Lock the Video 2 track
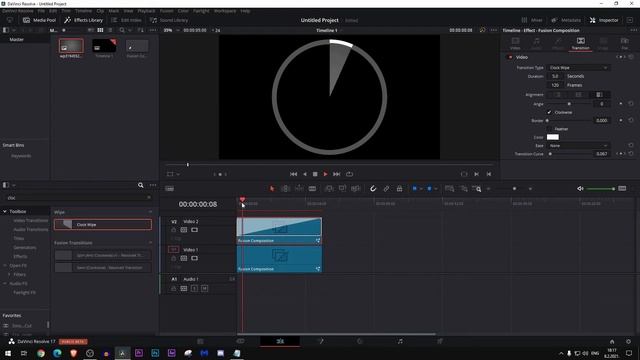 point(173,230)
